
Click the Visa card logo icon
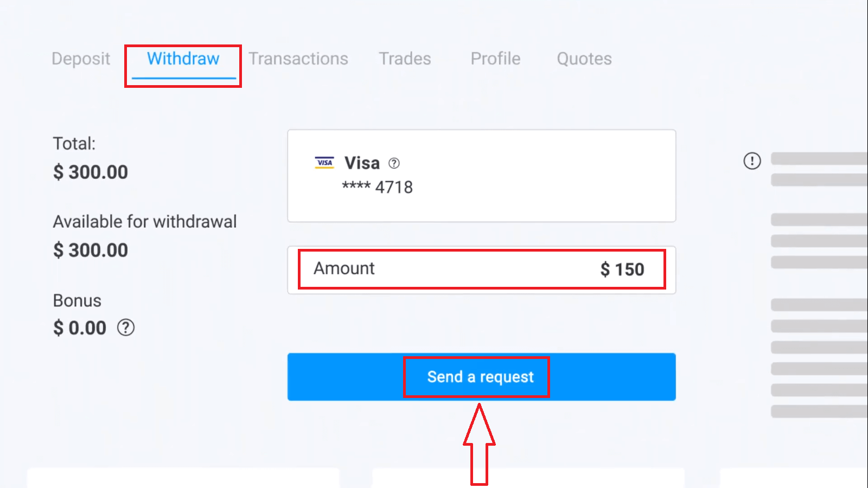coord(324,163)
